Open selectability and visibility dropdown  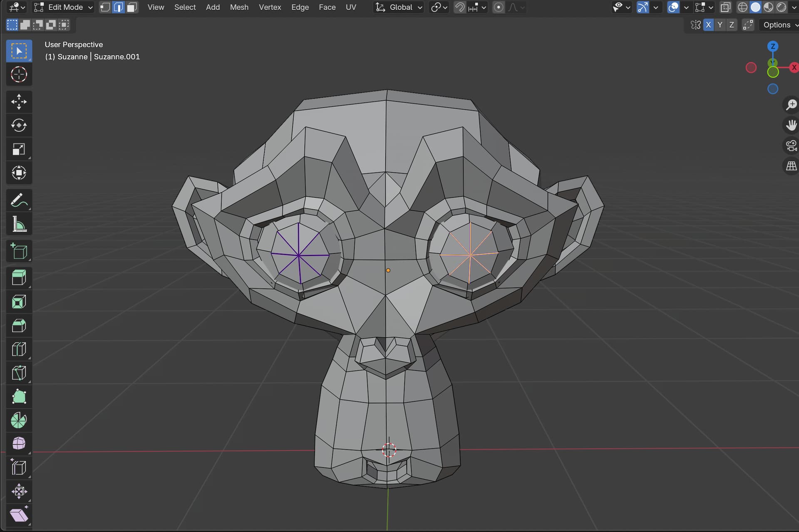(622, 7)
